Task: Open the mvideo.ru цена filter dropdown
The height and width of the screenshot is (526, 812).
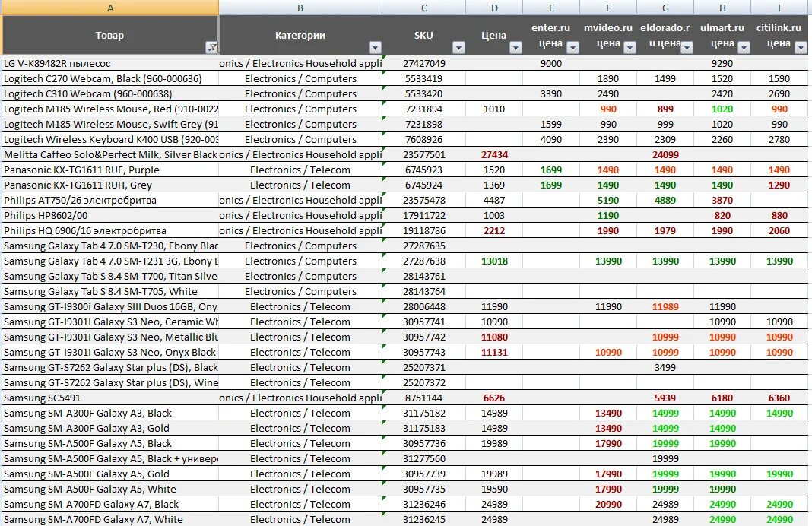Action: [x=630, y=48]
